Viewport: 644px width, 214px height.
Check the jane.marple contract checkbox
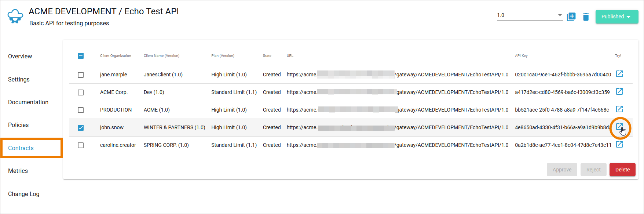coord(81,75)
